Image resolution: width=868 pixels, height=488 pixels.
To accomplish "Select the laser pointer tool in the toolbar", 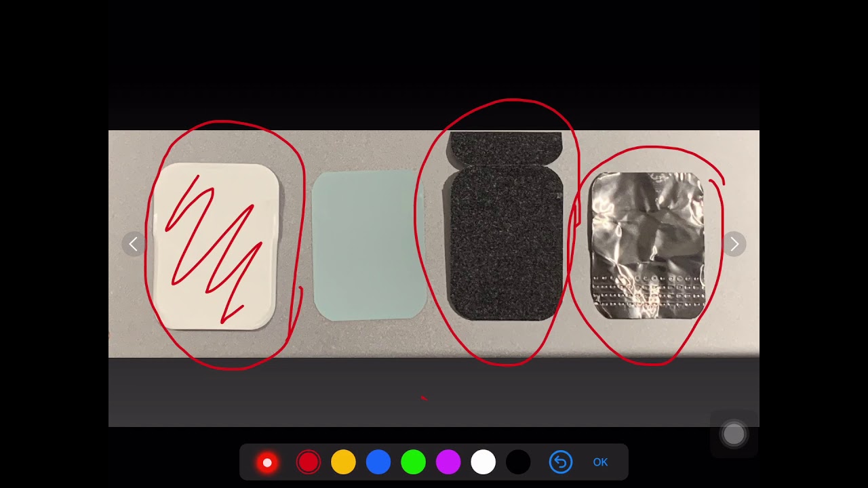I will pyautogui.click(x=267, y=462).
